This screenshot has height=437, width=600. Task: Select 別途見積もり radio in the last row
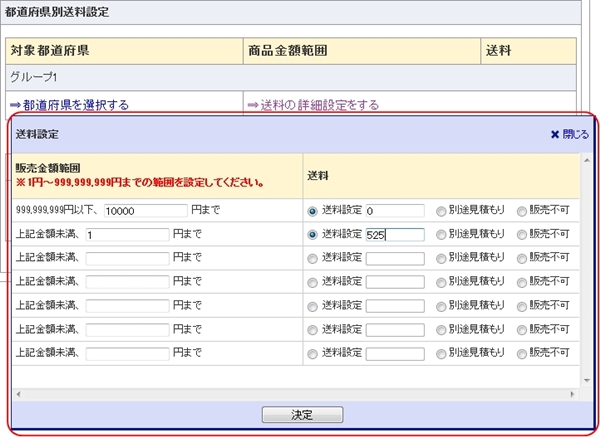coord(441,354)
